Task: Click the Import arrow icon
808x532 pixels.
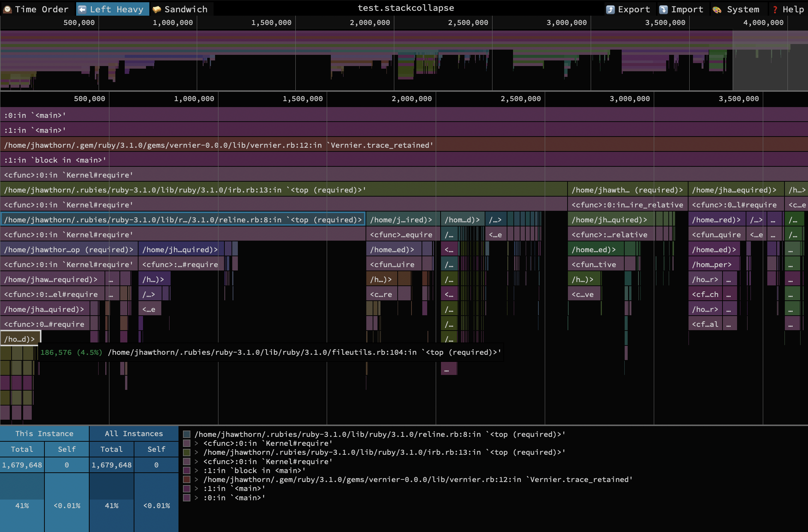Action: [663, 9]
